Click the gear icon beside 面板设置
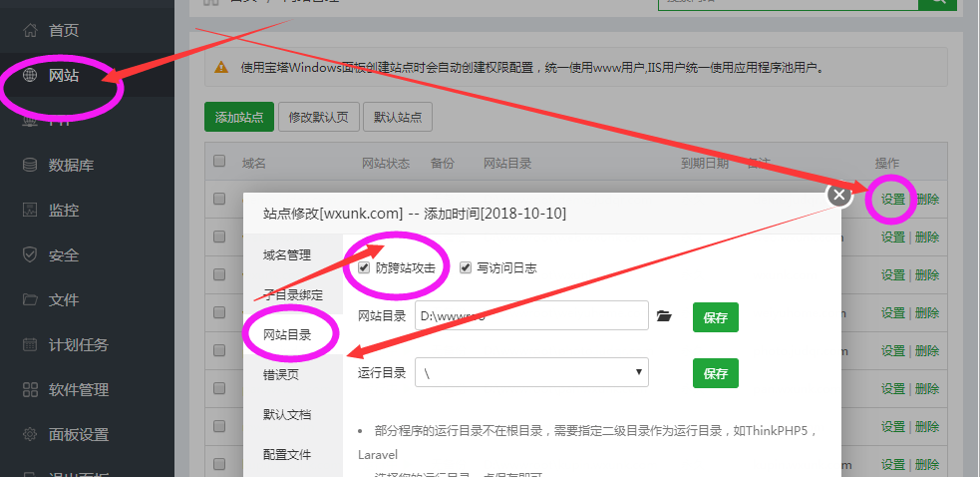The width and height of the screenshot is (980, 477). point(30,435)
